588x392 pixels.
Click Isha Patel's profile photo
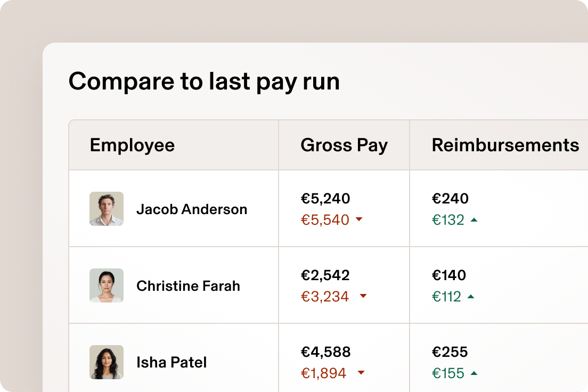pos(106,362)
